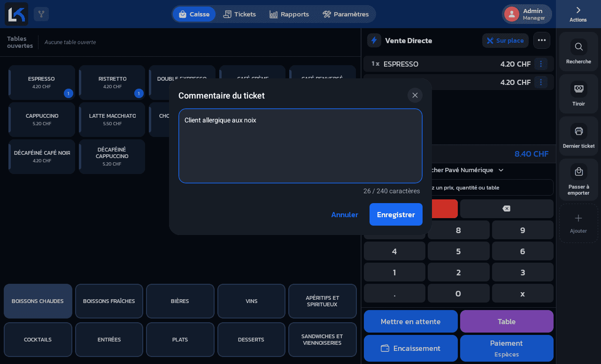Focus the ticket comment text area

pos(300,146)
